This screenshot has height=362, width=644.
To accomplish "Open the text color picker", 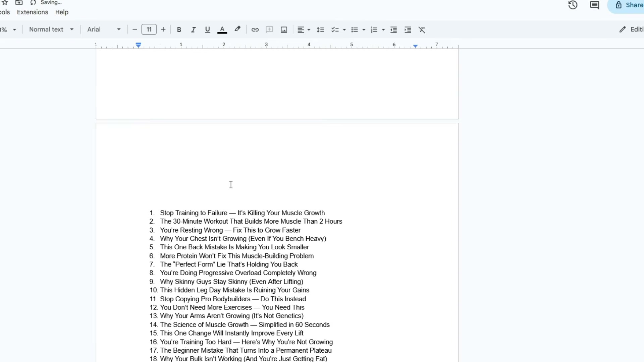I will [222, 29].
